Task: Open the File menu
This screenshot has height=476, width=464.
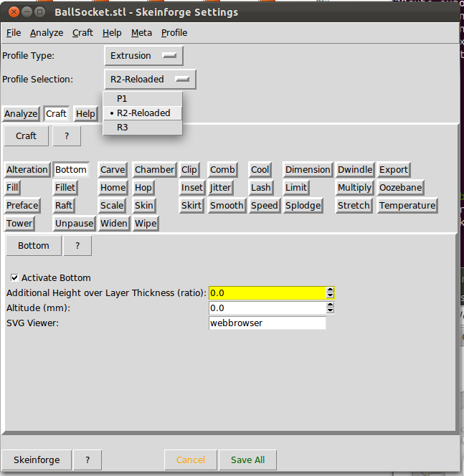Action: pyautogui.click(x=14, y=32)
